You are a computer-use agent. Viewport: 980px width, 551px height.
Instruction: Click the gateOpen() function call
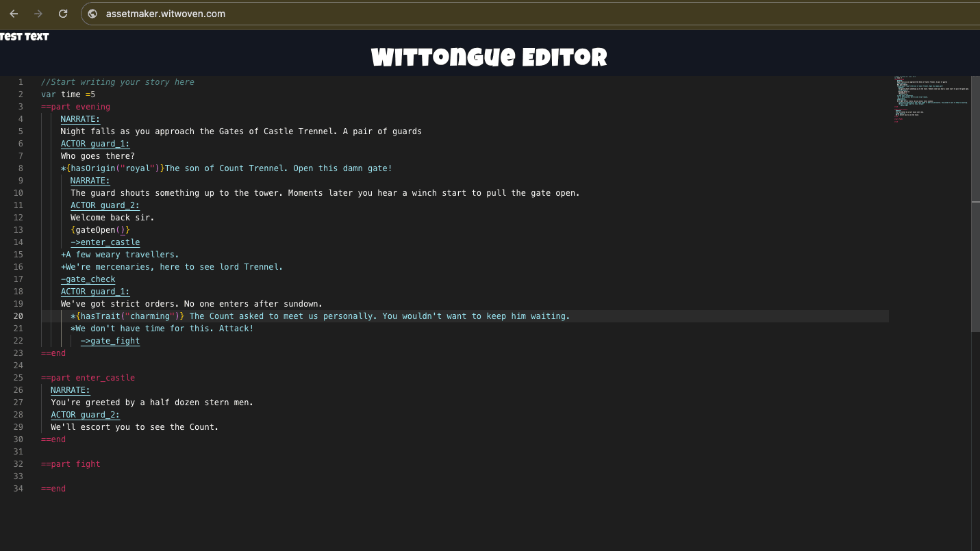tap(99, 229)
